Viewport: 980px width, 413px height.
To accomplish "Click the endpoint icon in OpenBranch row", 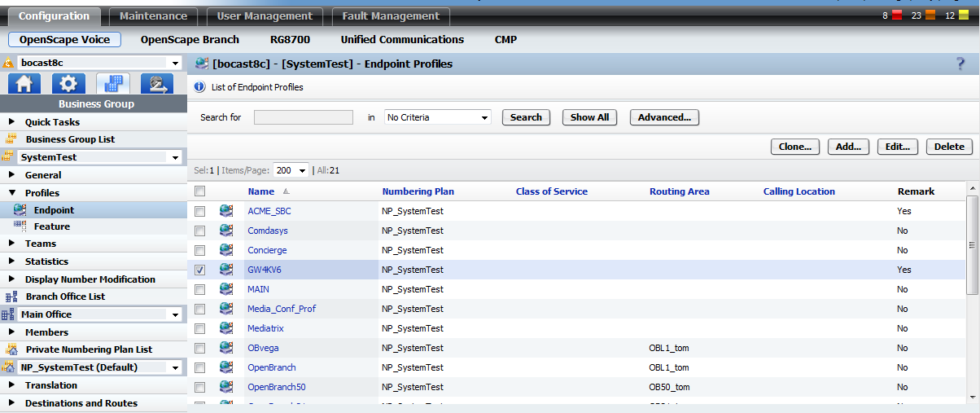I will click(225, 367).
